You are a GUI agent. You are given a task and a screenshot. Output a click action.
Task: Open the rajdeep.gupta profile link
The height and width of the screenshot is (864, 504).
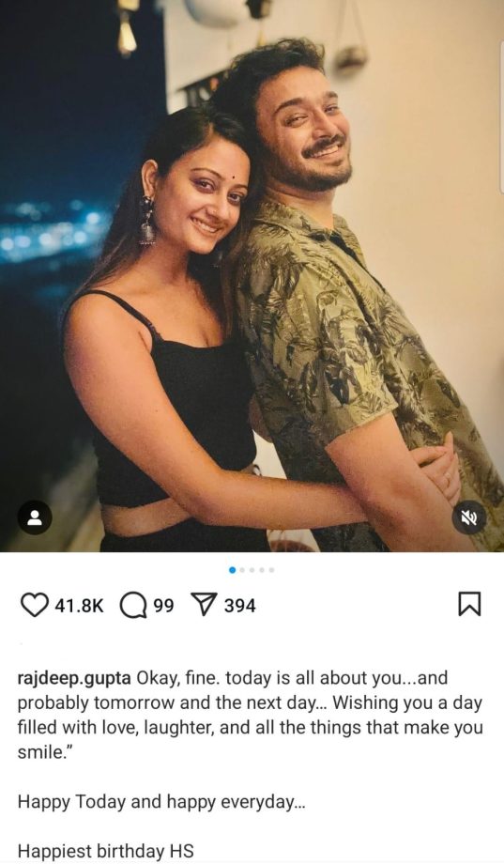coord(74,678)
